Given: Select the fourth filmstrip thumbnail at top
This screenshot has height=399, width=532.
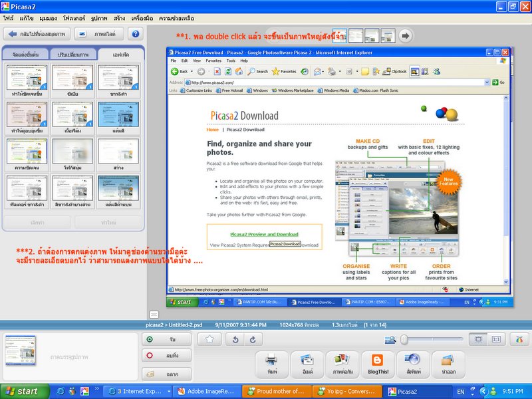Looking at the screenshot, I should click(388, 36).
